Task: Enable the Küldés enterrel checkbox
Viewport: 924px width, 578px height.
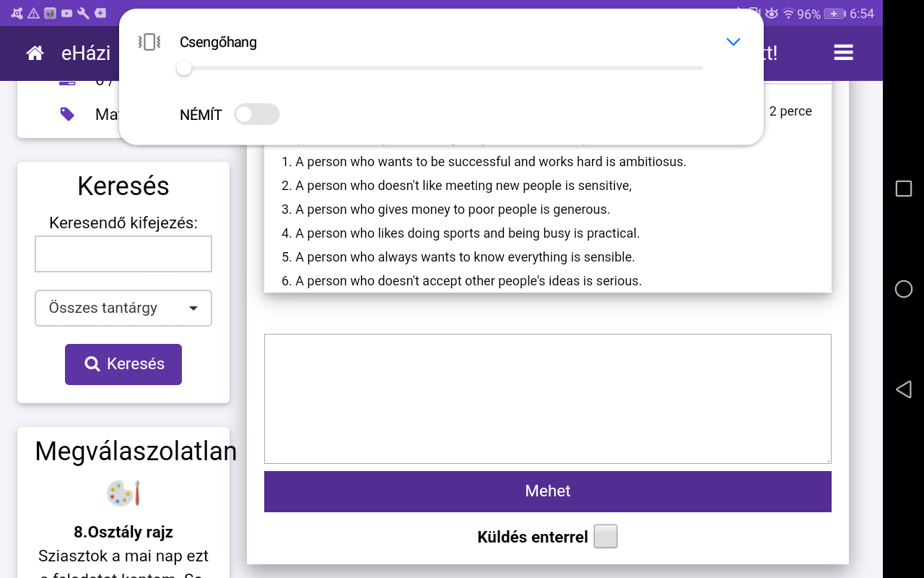Action: tap(605, 537)
